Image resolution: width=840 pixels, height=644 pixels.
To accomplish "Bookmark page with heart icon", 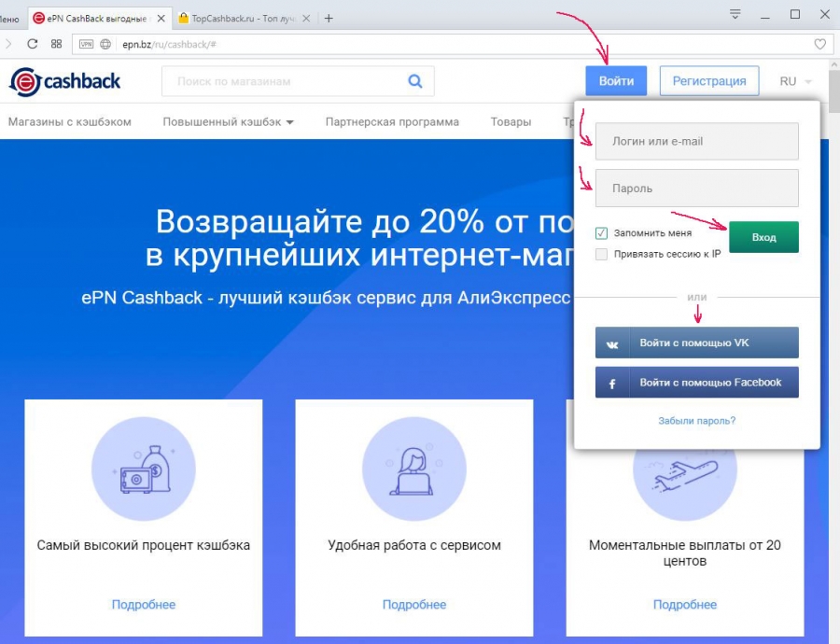I will coord(819,45).
